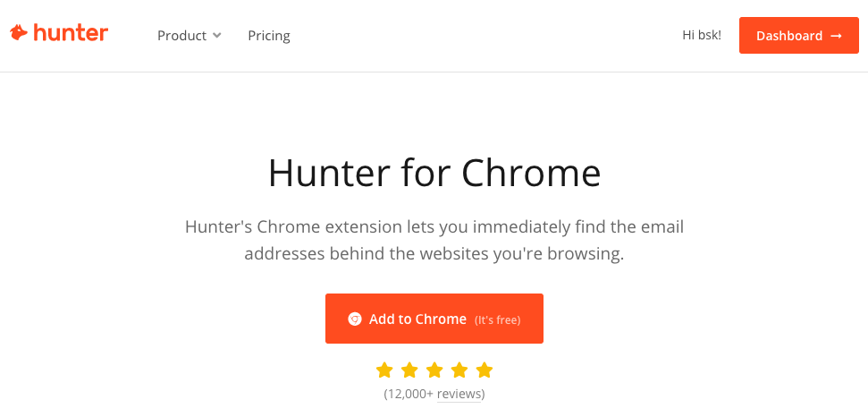The width and height of the screenshot is (868, 417).
Task: Click the orange fox logo icon
Action: (18, 33)
